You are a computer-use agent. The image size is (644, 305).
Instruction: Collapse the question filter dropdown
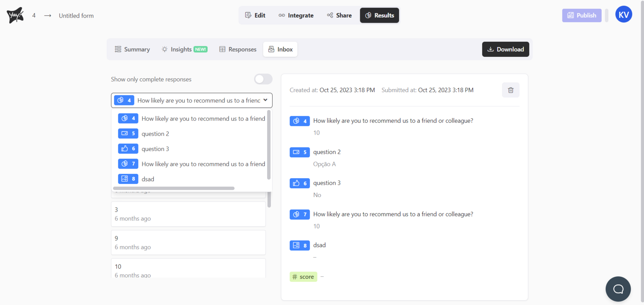[265, 100]
